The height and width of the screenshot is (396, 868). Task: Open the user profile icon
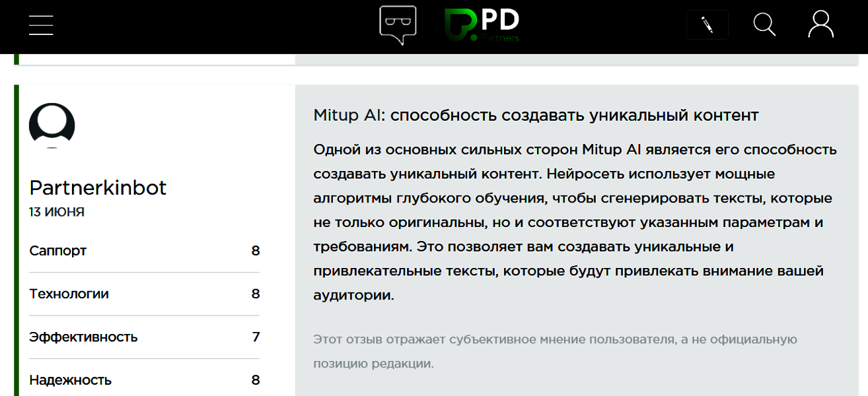[821, 24]
